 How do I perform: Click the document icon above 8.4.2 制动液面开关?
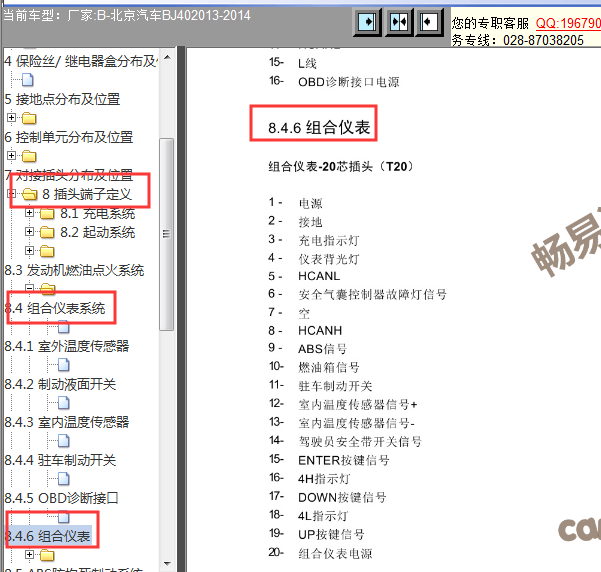tap(64, 365)
